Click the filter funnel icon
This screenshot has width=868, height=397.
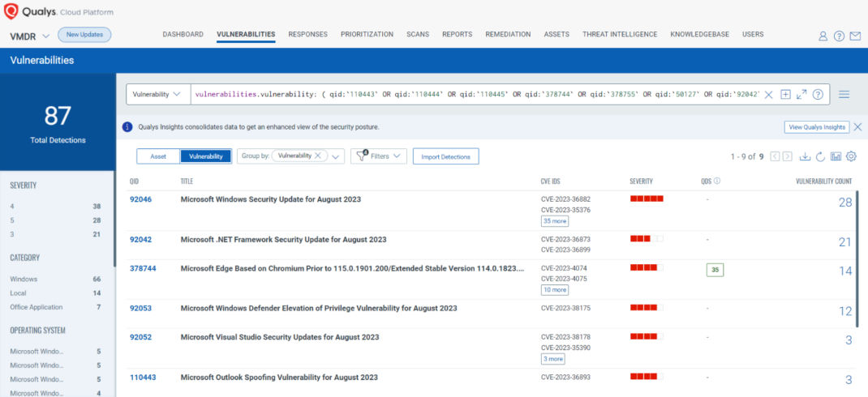362,156
